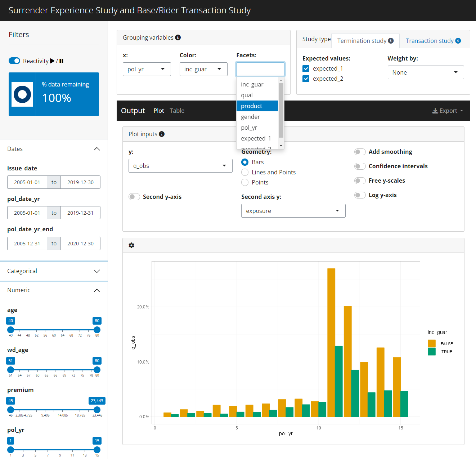Click the reactivity pause icon
This screenshot has height=459, width=476.
tap(61, 61)
